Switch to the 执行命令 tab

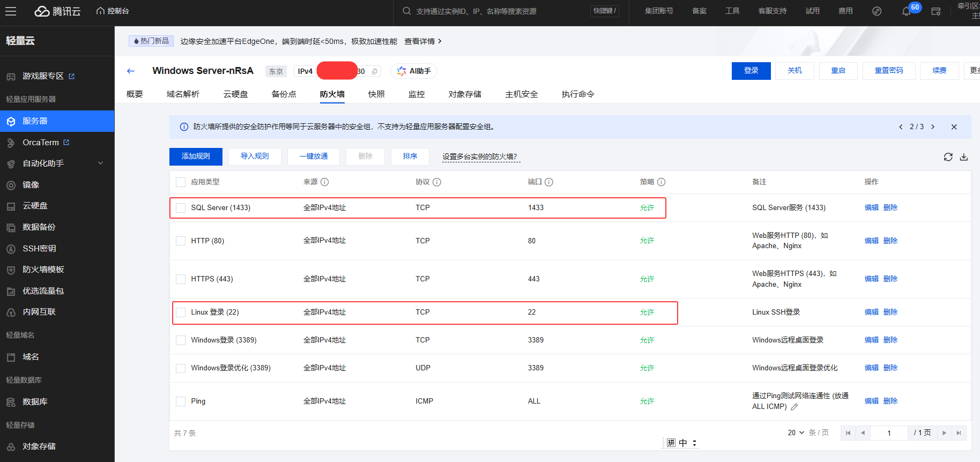[578, 94]
